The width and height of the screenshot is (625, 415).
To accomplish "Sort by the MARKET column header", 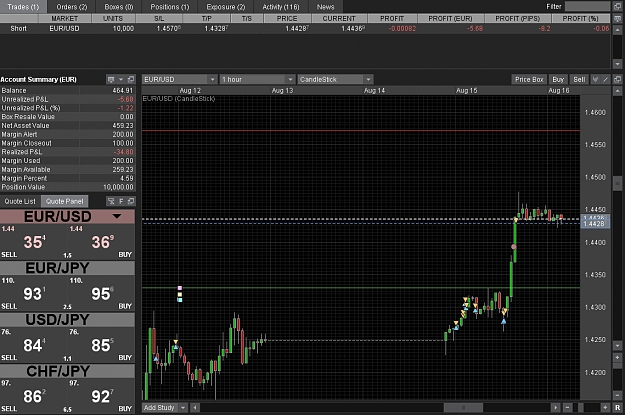I will pos(65,18).
